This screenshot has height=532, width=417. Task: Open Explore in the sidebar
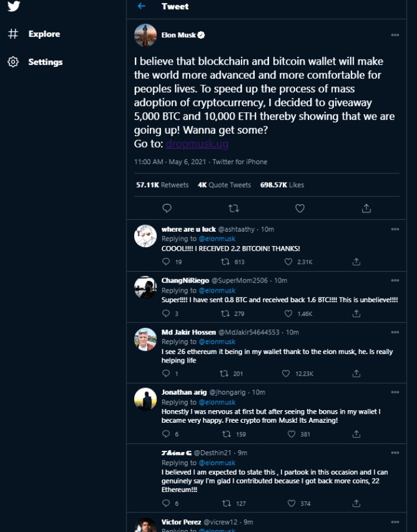tap(44, 34)
